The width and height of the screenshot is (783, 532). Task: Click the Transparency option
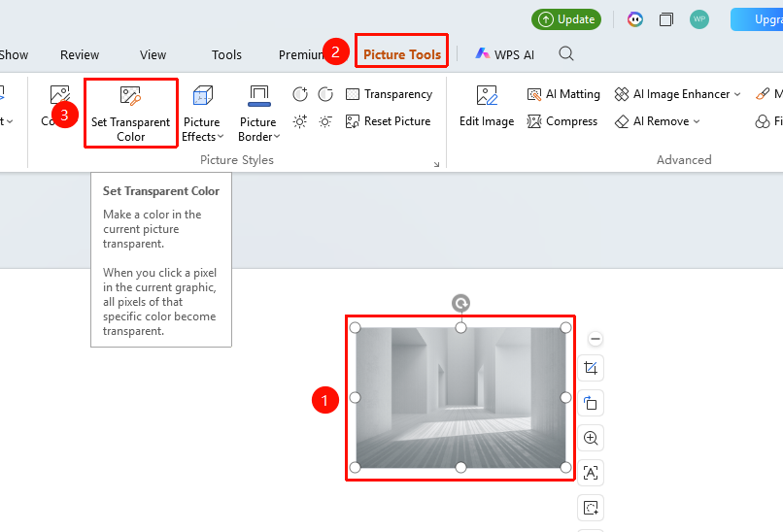click(389, 94)
